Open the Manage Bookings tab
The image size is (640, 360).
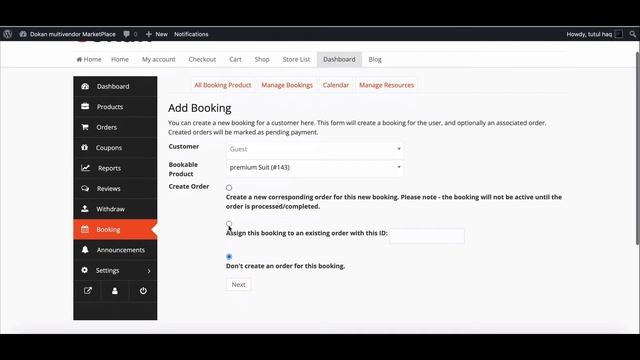[x=287, y=85]
